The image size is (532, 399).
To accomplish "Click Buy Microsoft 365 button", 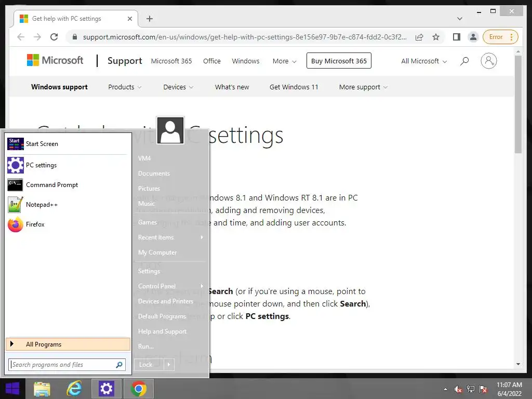I will pos(339,61).
